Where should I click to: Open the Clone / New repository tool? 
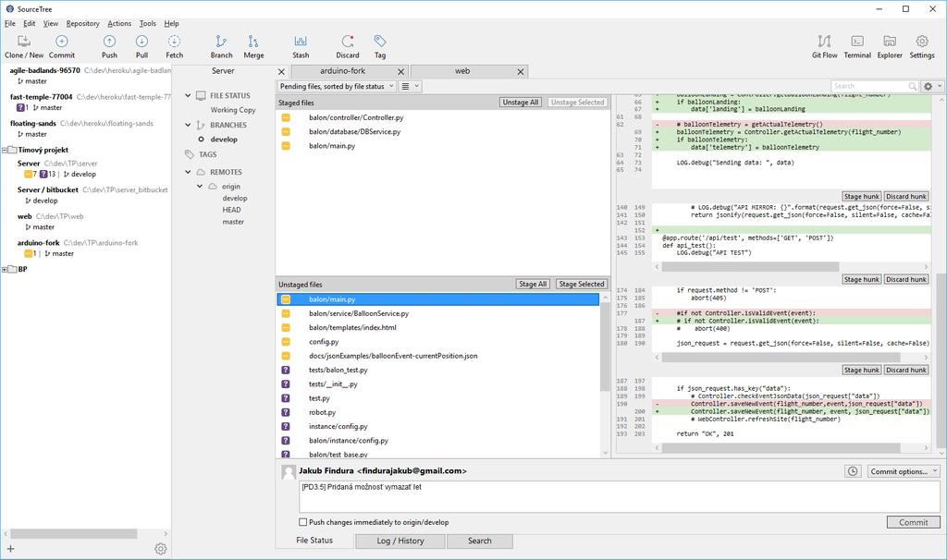pos(23,46)
